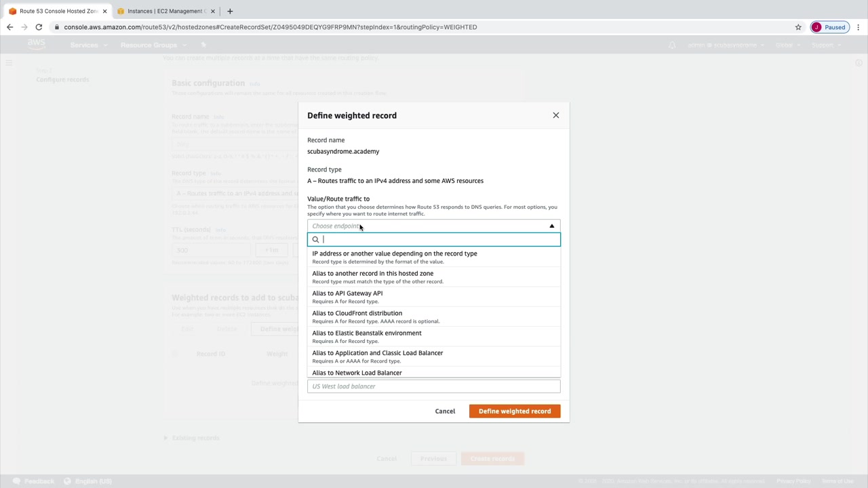This screenshot has width=868, height=488.
Task: Bookmark this page with the star icon
Action: (x=798, y=27)
